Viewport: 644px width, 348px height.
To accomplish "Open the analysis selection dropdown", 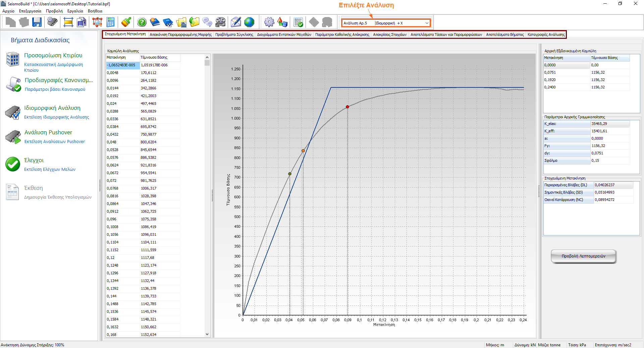I will (x=427, y=23).
